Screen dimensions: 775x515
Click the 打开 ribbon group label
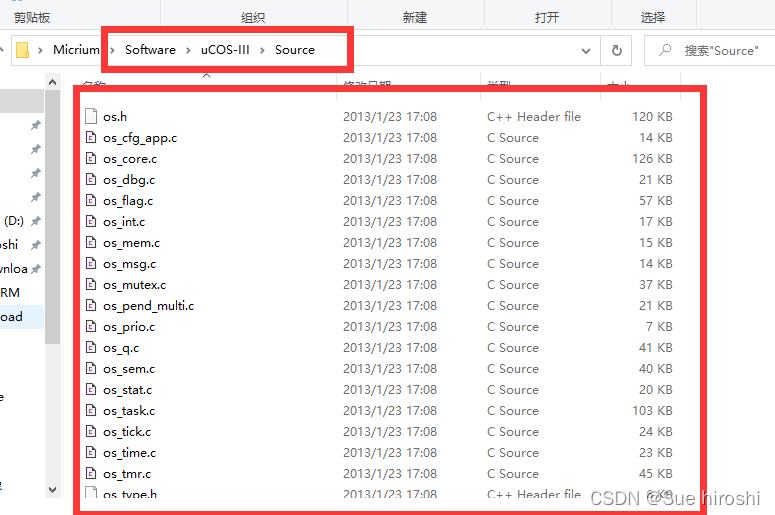click(547, 18)
